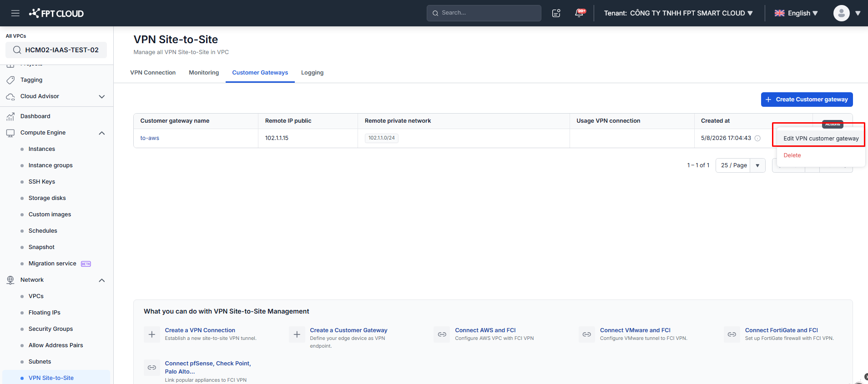Choose Edit VPN customer gateway
The height and width of the screenshot is (384, 868).
[821, 139]
